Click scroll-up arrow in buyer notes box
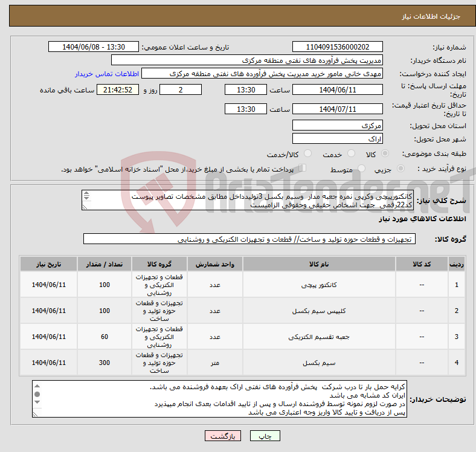476x452 pixels. (37, 386)
